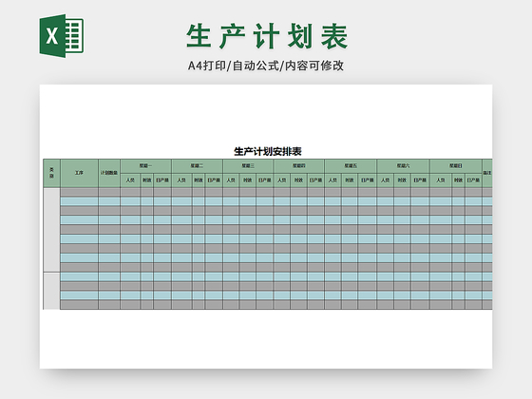Select the 星期一 header cell

[x=146, y=166]
